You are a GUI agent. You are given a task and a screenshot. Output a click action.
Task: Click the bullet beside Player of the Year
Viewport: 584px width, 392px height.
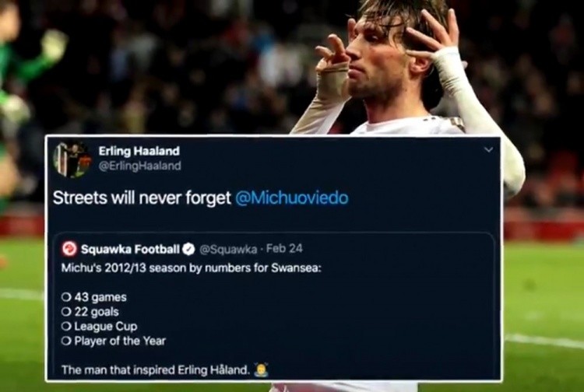[66, 341]
